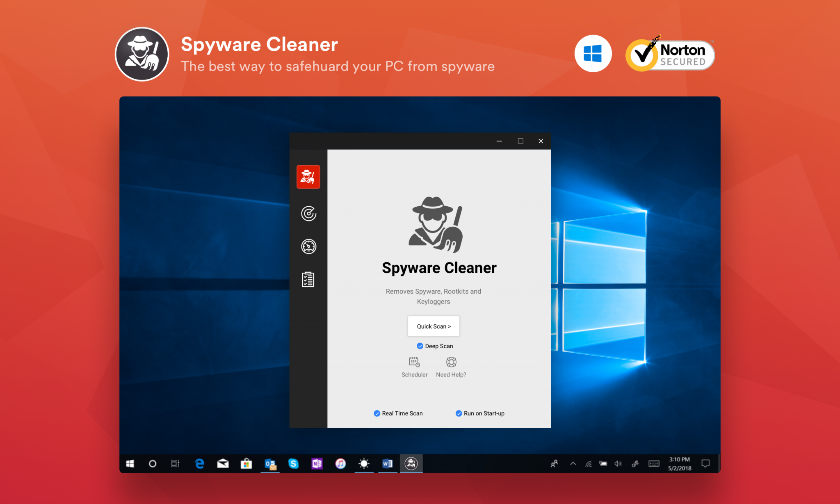Click the battery tray icon
Viewport: 840px width, 504px height.
[x=603, y=464]
